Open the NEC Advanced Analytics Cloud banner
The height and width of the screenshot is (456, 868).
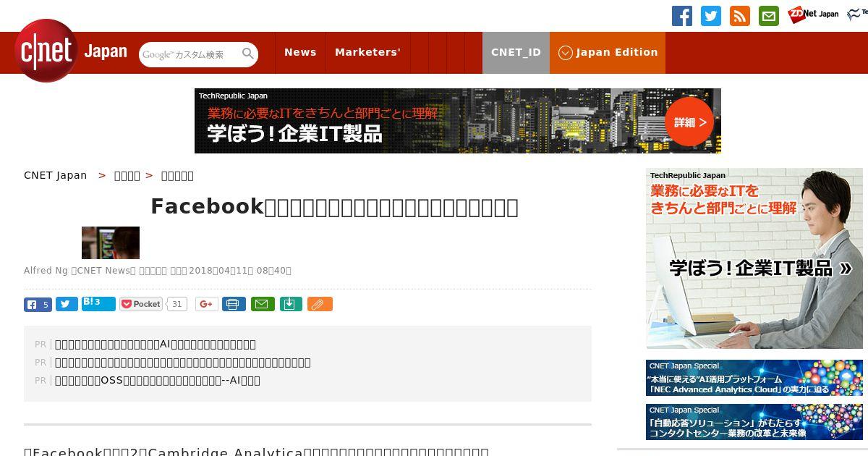[x=754, y=378]
